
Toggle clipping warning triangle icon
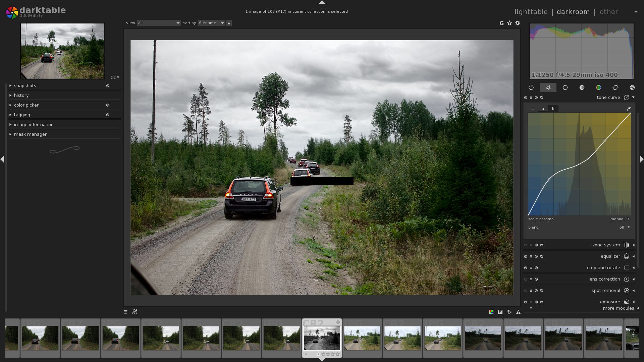(x=518, y=312)
